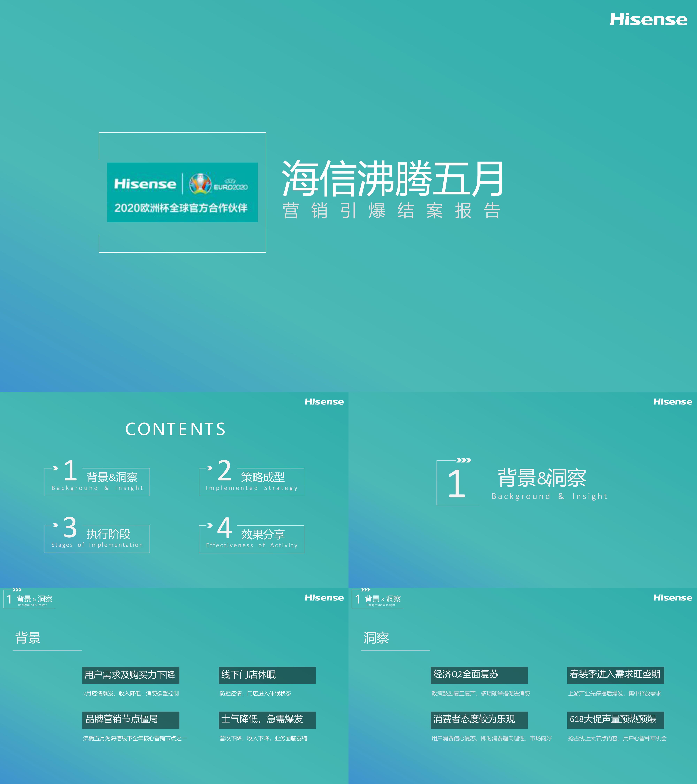Image resolution: width=697 pixels, height=784 pixels.
Task: Select the text 抢占线上大节点内容、用户心智种草机会
Action: [x=617, y=738]
